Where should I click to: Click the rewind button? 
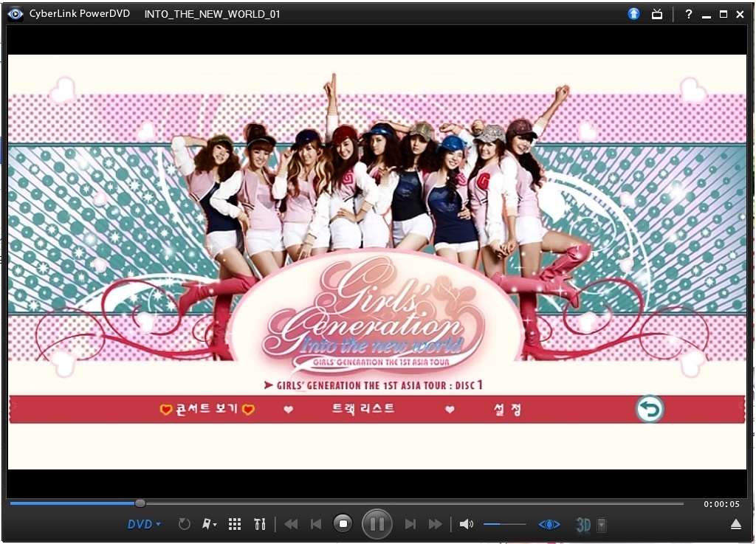coord(291,524)
